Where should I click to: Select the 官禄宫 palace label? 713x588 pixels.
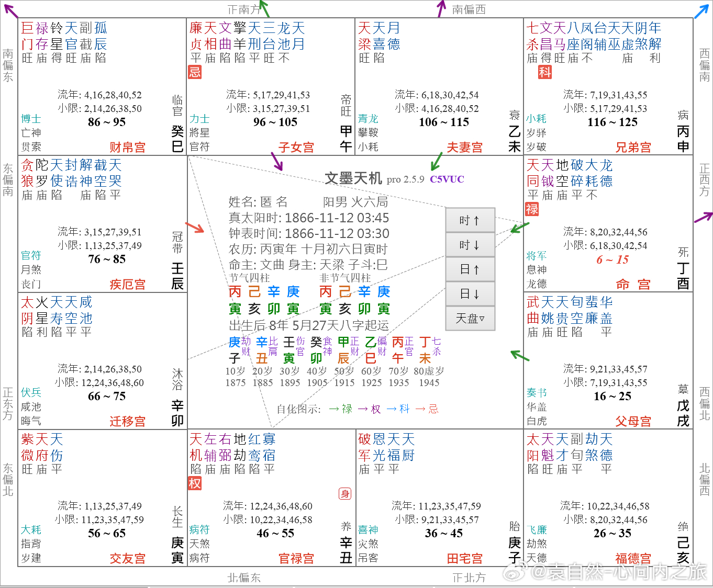click(x=296, y=559)
